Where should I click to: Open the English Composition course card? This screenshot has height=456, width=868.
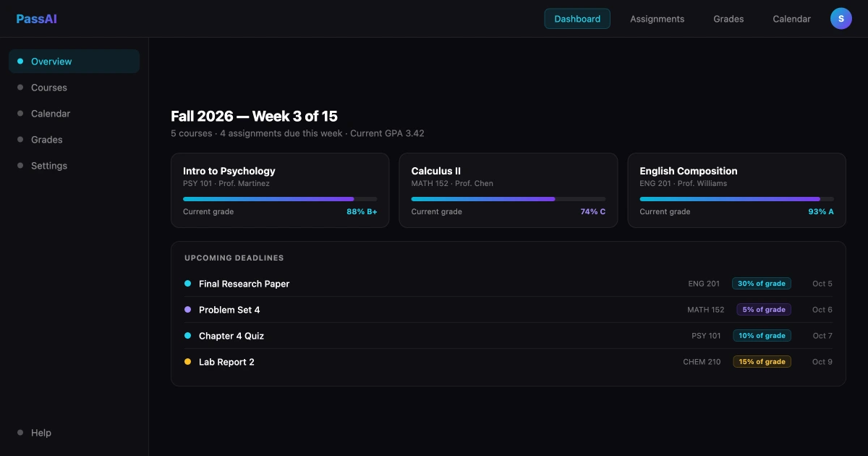coord(736,190)
